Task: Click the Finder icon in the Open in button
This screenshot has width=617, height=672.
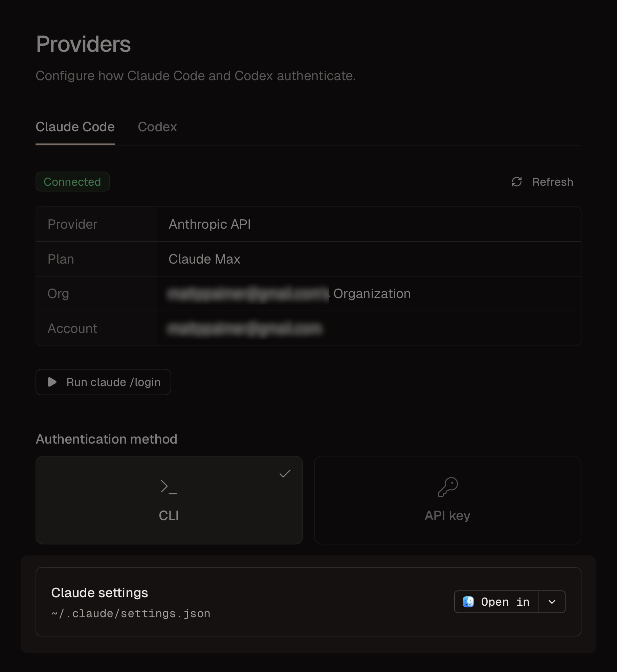Action: click(x=468, y=602)
